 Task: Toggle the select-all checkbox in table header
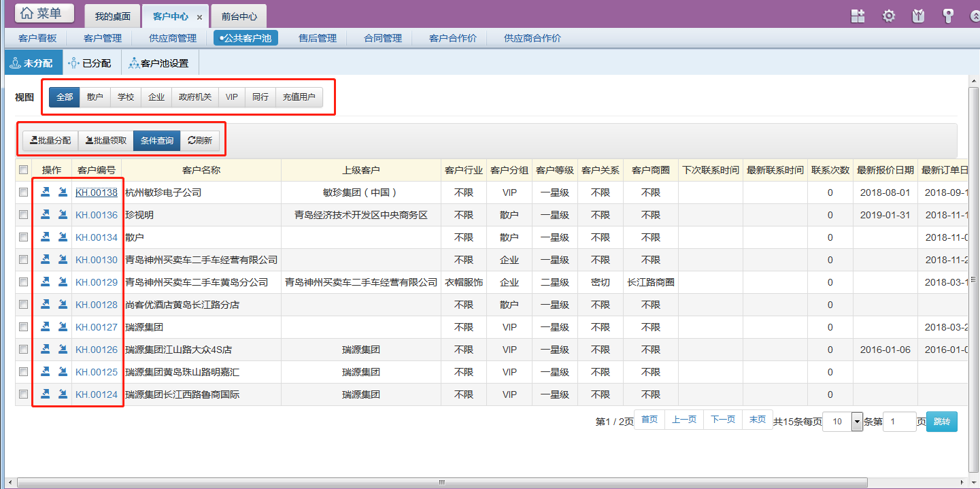[24, 170]
